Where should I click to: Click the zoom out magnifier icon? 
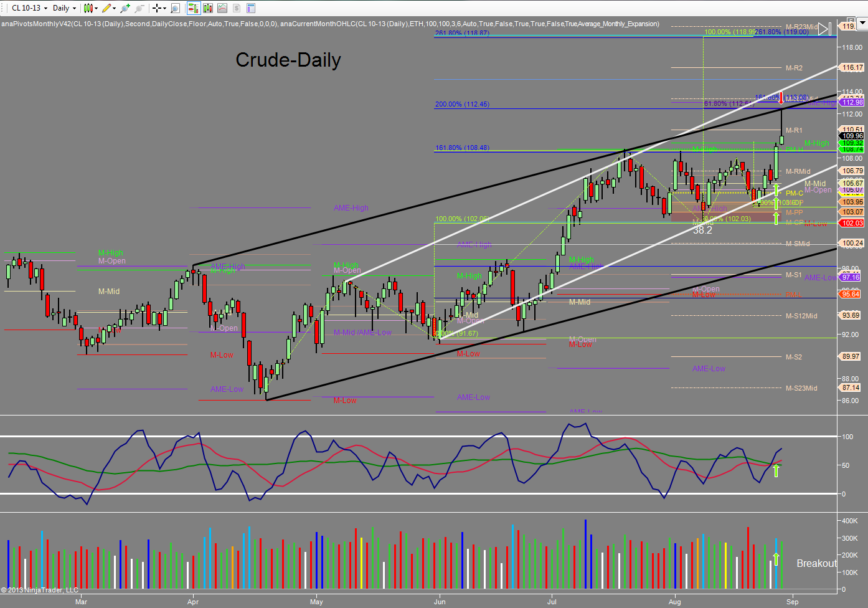pyautogui.click(x=139, y=8)
